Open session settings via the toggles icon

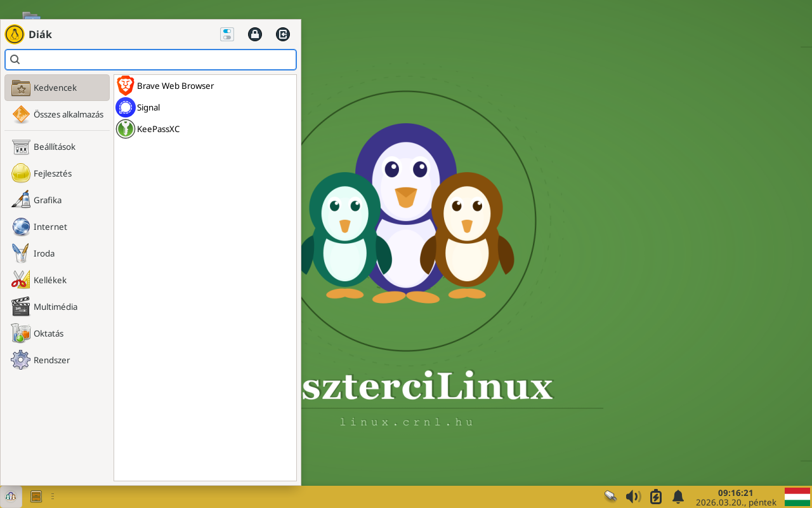tap(227, 34)
